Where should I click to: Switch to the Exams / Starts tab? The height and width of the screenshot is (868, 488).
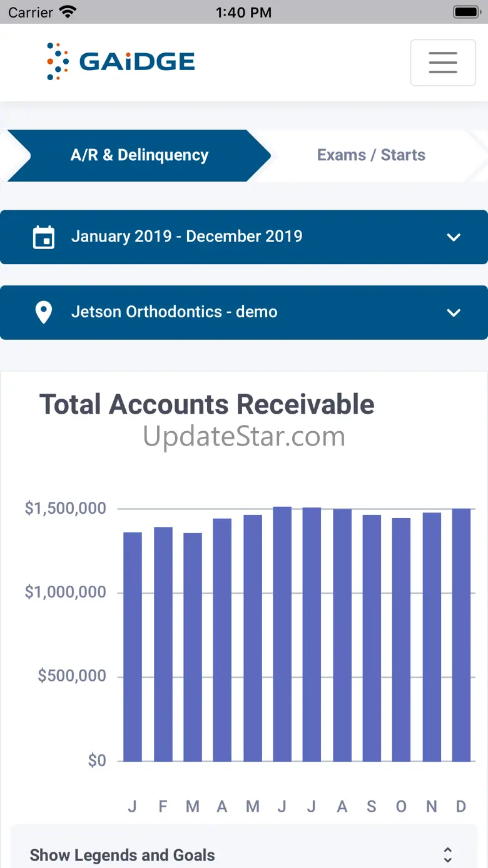point(371,155)
